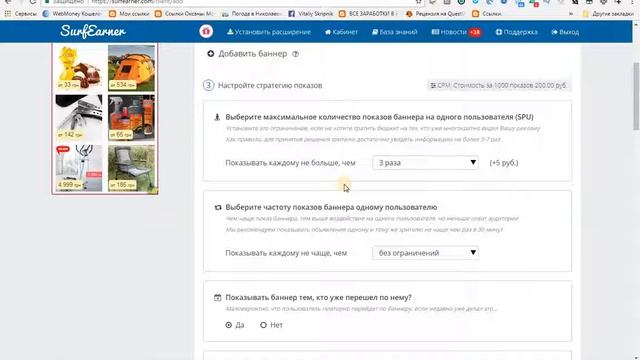
Task: Click the '(+5 руб.)' price note
Action: [x=504, y=162]
